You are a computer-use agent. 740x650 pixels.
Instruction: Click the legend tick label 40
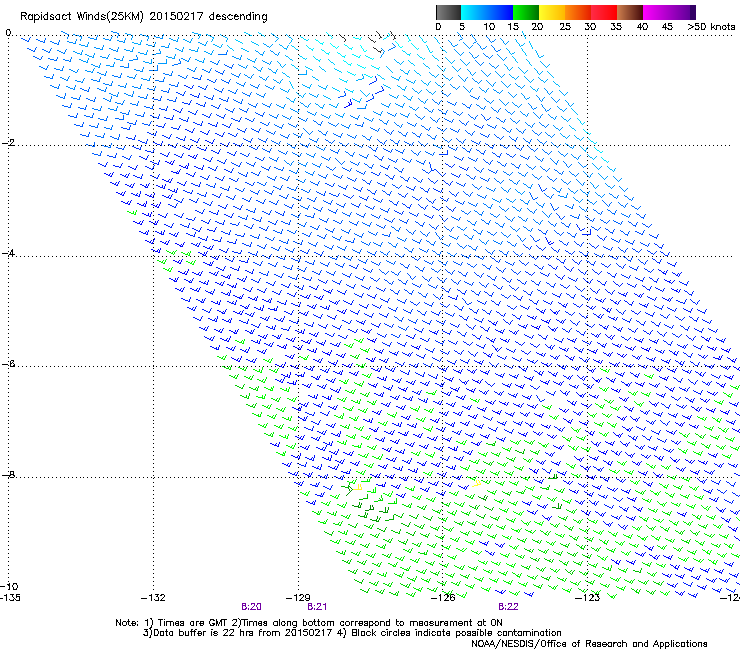pyautogui.click(x=642, y=27)
